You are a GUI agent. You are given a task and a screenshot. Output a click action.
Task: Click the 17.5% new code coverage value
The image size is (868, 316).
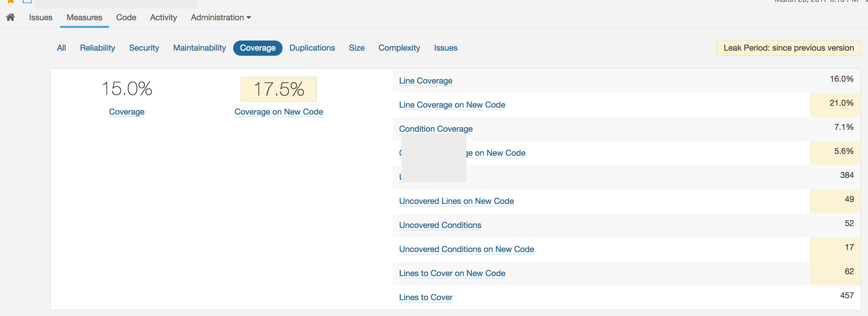tap(279, 89)
